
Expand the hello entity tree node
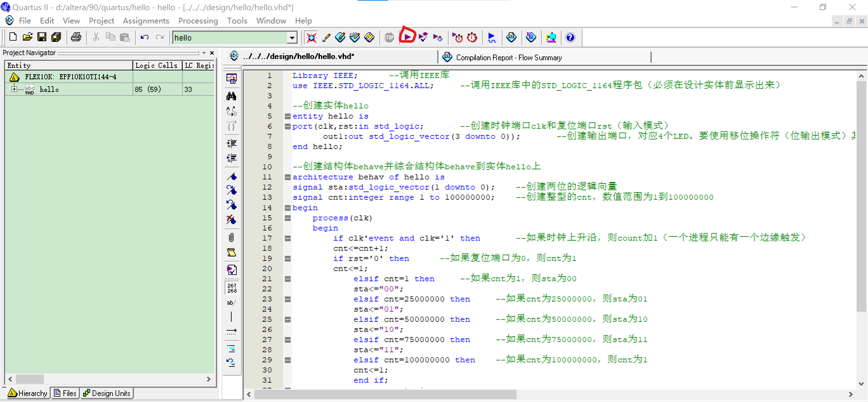click(x=14, y=89)
